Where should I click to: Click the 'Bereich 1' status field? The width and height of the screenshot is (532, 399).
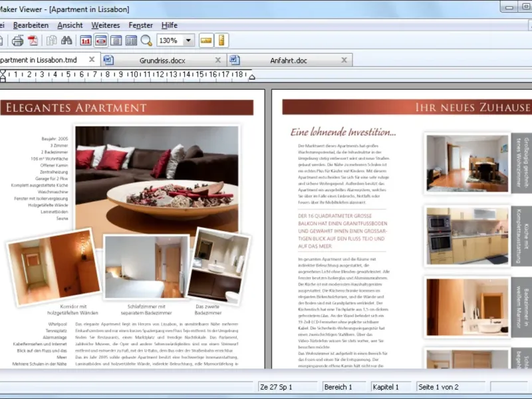[344, 387]
